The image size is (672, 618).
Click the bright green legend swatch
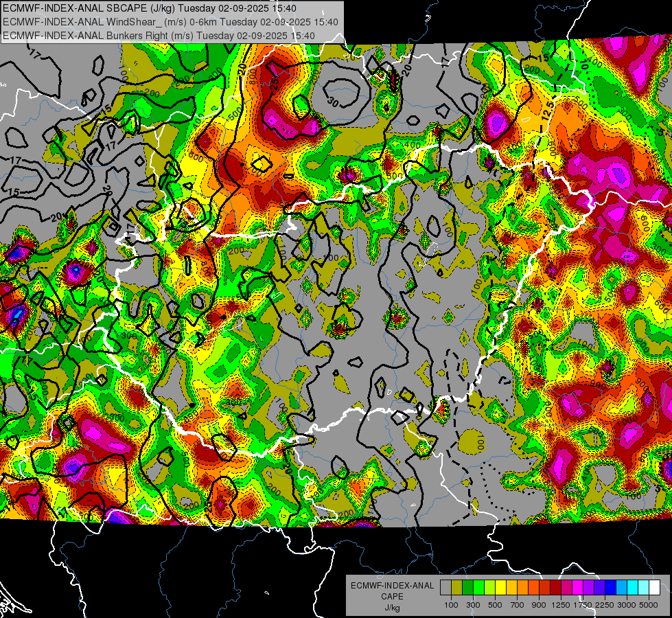coord(478,587)
